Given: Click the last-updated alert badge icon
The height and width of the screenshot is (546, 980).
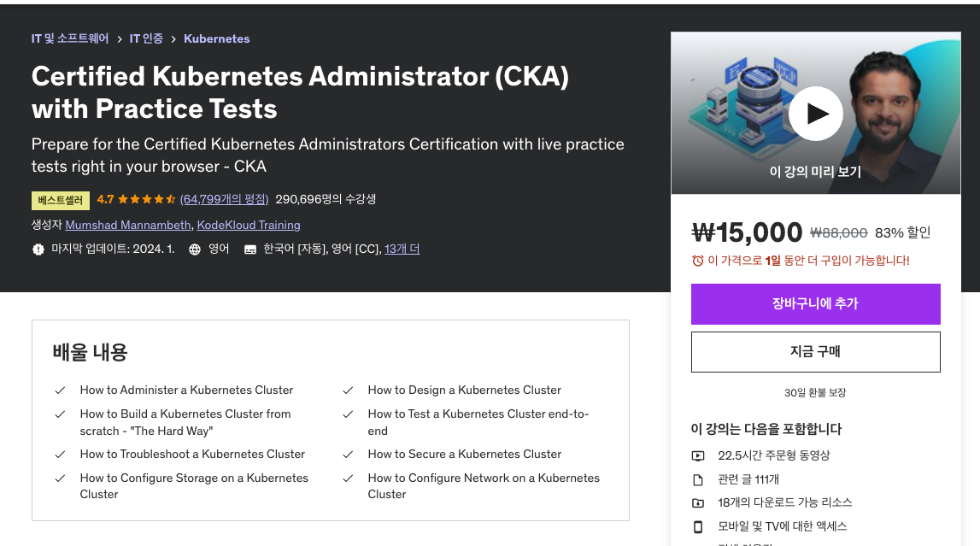Looking at the screenshot, I should 38,250.
